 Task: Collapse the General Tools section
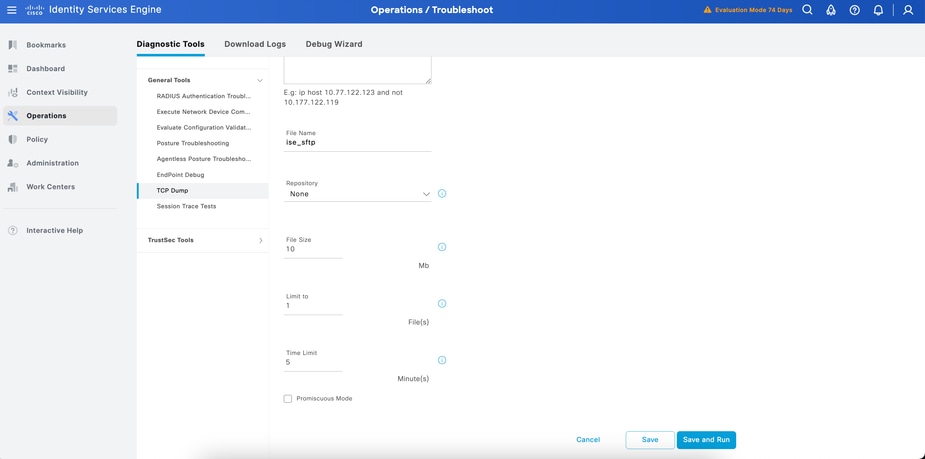(260, 80)
